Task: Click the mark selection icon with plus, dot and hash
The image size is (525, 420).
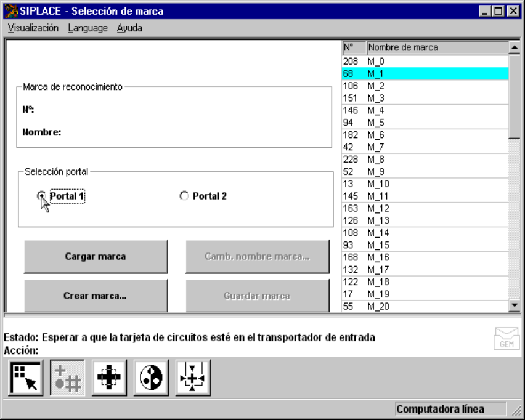Action: 67,378
